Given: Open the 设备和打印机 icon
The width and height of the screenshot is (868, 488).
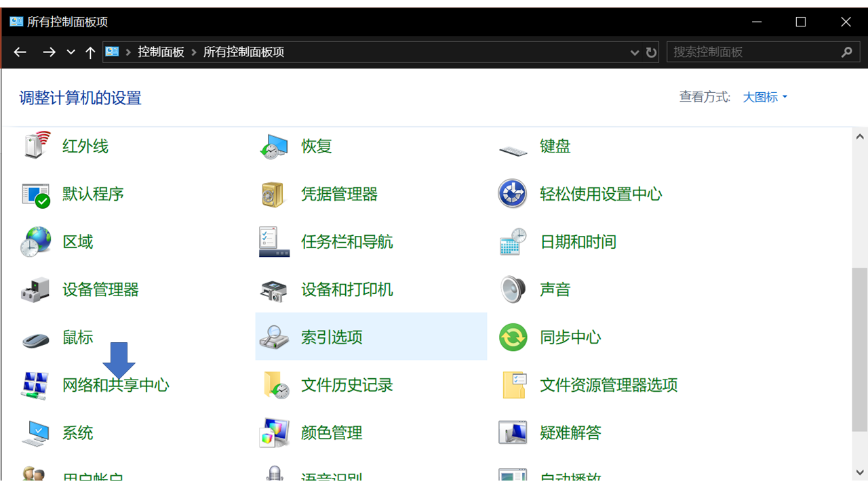Looking at the screenshot, I should pos(275,291).
